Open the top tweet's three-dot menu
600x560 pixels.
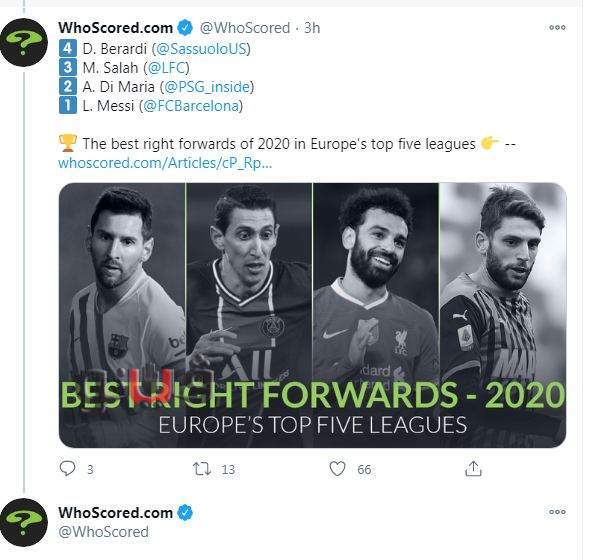click(557, 28)
